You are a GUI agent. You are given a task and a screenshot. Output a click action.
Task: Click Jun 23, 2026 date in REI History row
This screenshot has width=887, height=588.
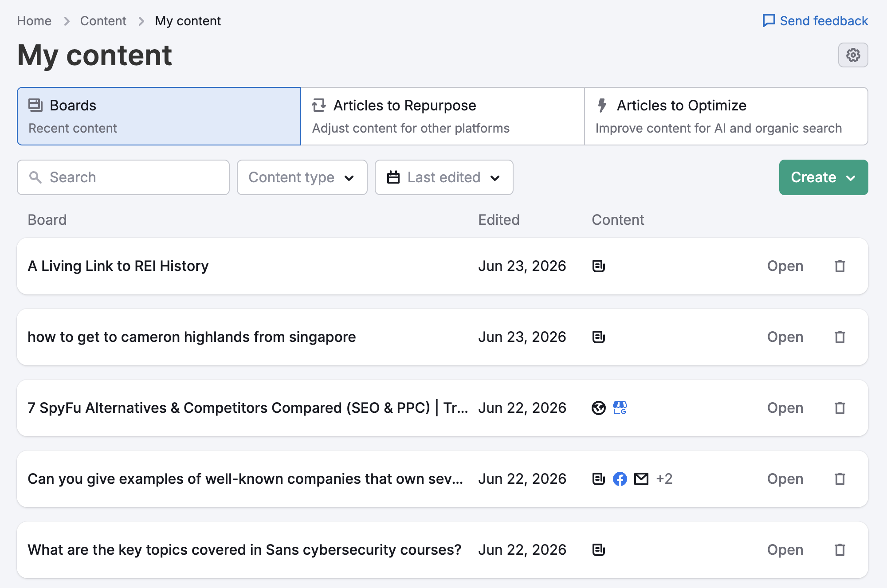click(x=522, y=266)
